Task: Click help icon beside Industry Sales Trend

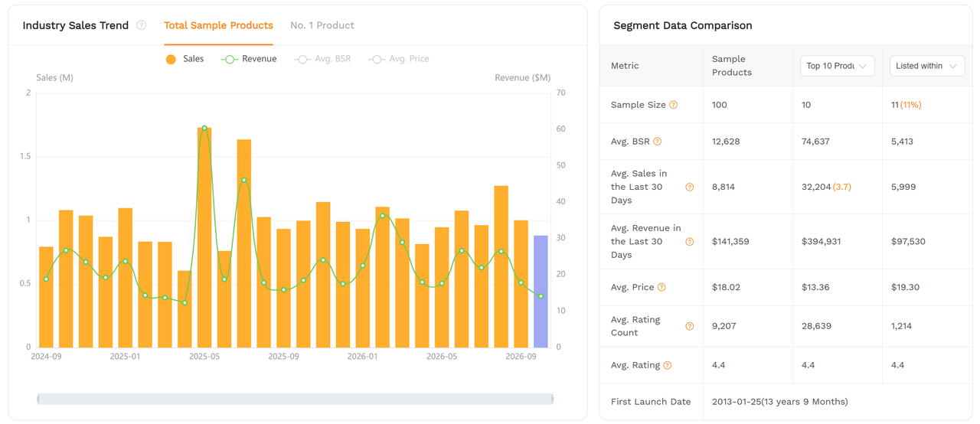Action: pos(142,25)
